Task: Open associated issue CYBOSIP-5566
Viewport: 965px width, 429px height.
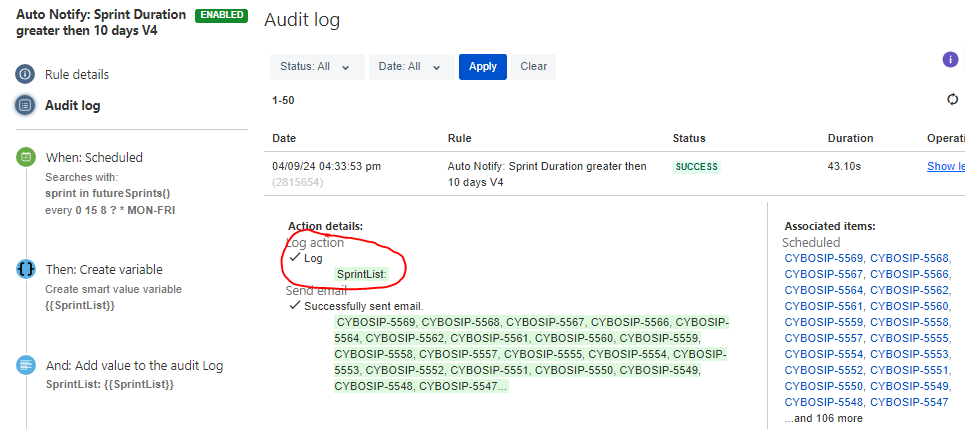Action: point(910,274)
